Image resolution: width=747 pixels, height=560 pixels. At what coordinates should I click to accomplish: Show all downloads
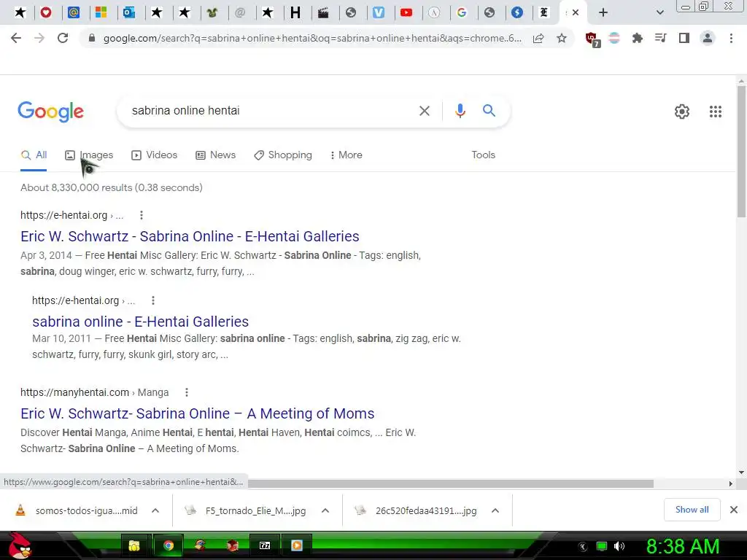692,510
